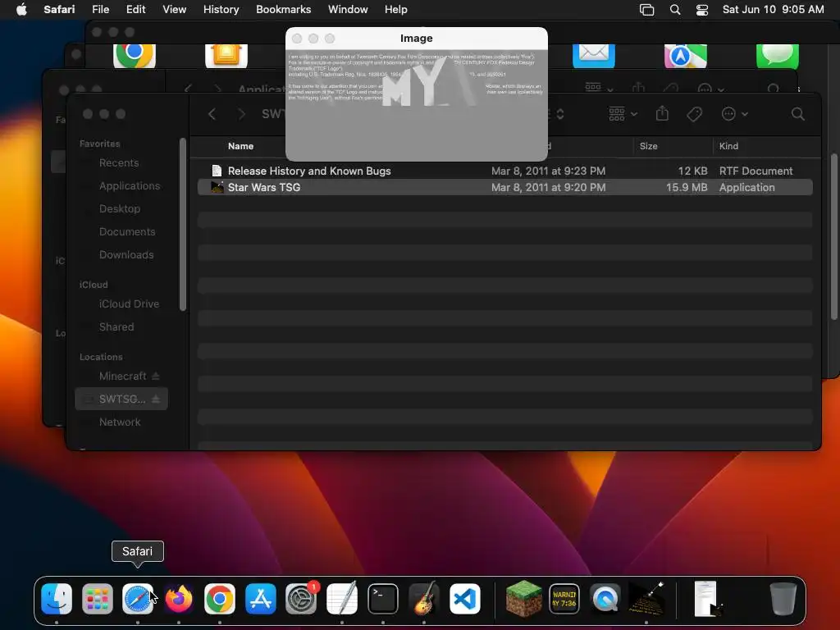Select Network in the Finder sidebar
Viewport: 840px width, 630px height.
tap(120, 422)
